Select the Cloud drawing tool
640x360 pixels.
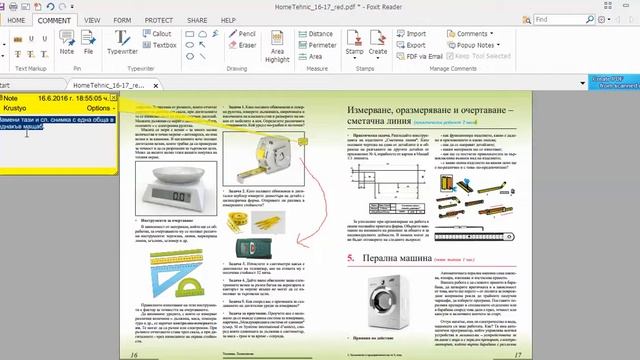202,34
